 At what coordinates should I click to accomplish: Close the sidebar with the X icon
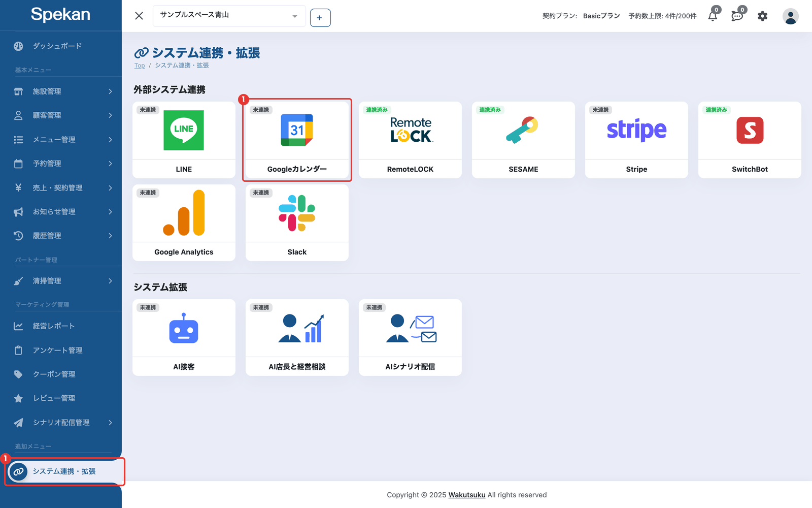[x=139, y=16]
